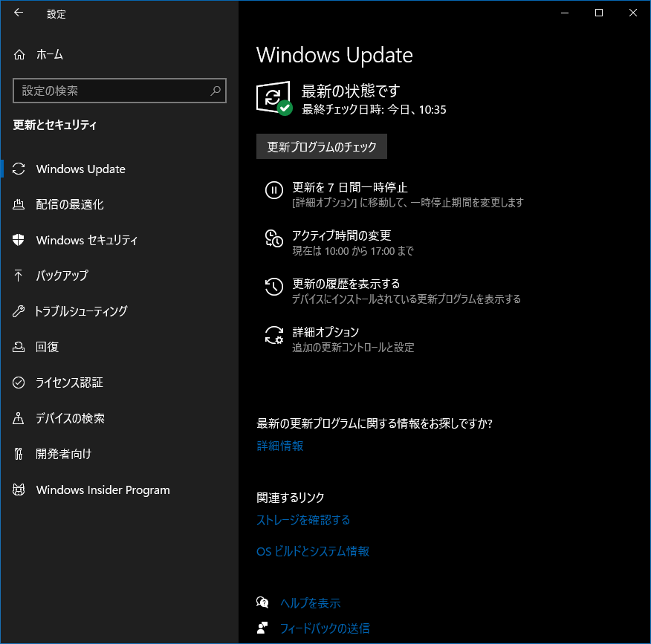Open the 詳細情報 link
This screenshot has width=651, height=644.
click(280, 446)
